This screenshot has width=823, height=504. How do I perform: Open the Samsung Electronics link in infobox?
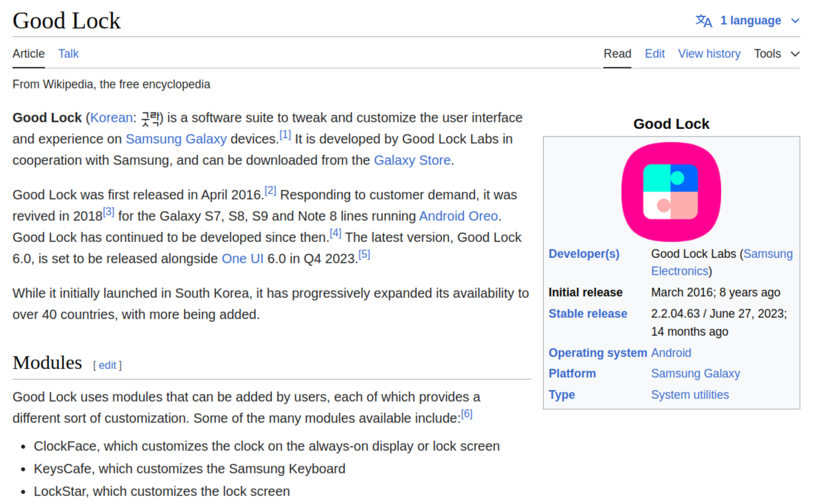722,263
